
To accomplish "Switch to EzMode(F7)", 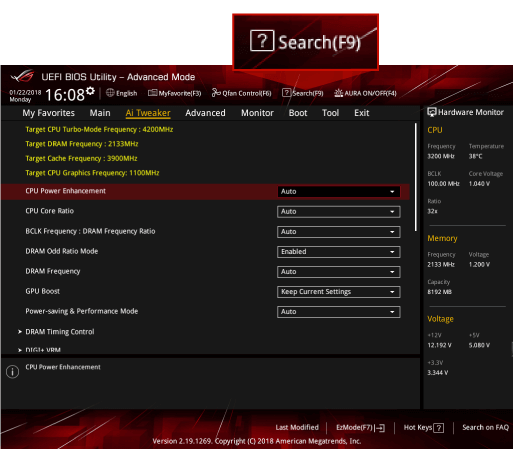I will pyautogui.click(x=360, y=428).
